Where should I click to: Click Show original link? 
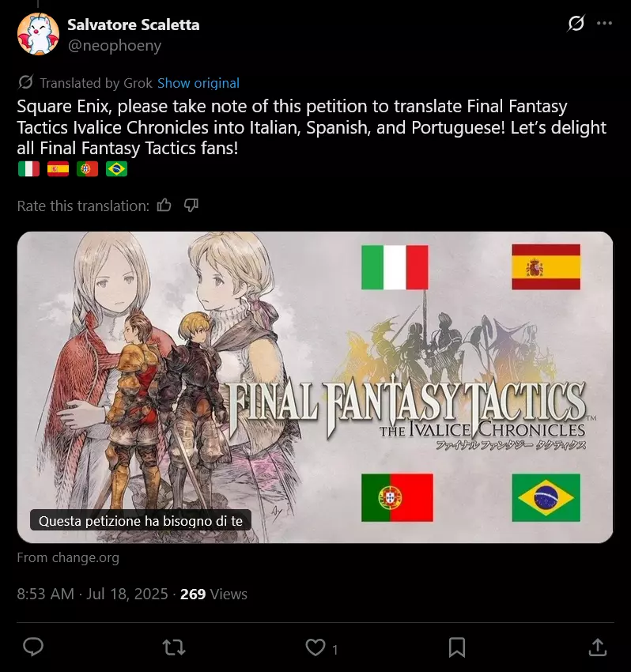tap(198, 83)
